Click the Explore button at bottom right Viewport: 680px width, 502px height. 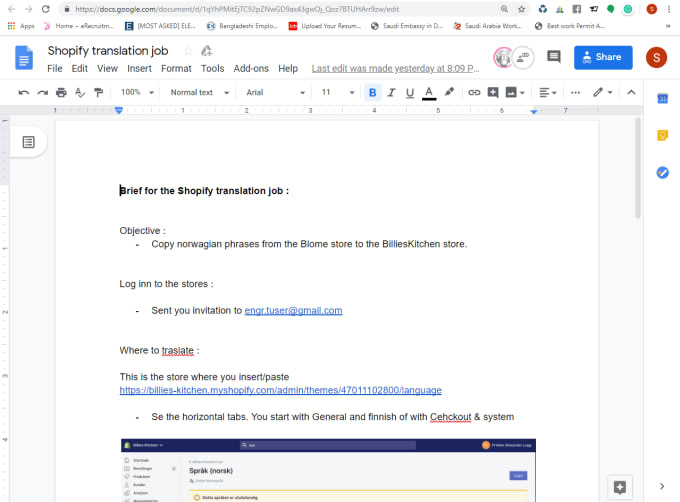[x=620, y=487]
